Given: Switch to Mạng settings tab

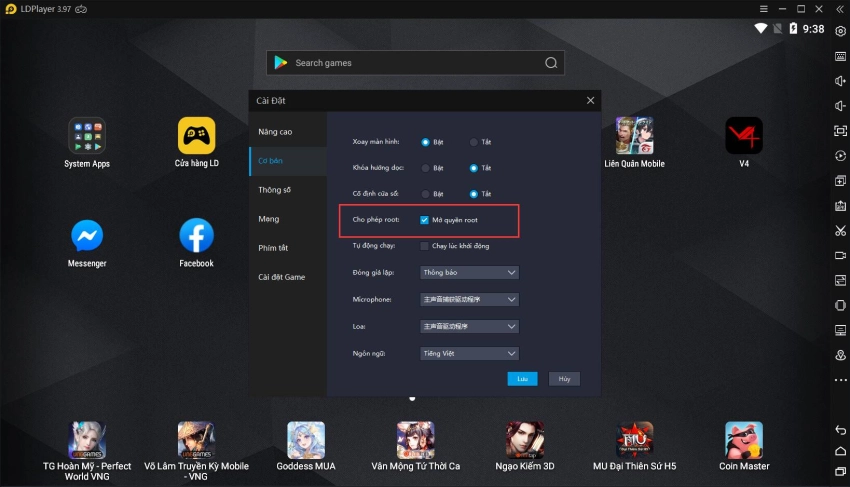Looking at the screenshot, I should (288, 219).
